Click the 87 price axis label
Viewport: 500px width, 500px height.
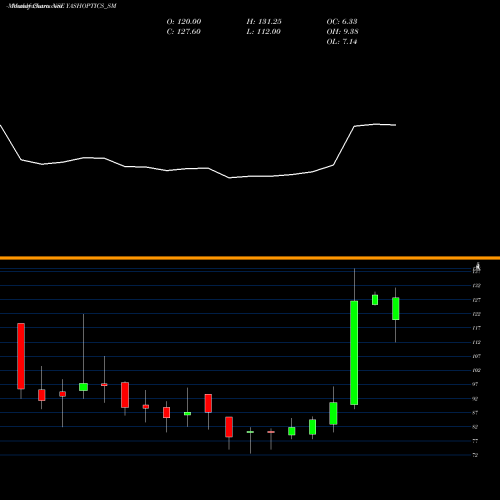tap(475, 413)
